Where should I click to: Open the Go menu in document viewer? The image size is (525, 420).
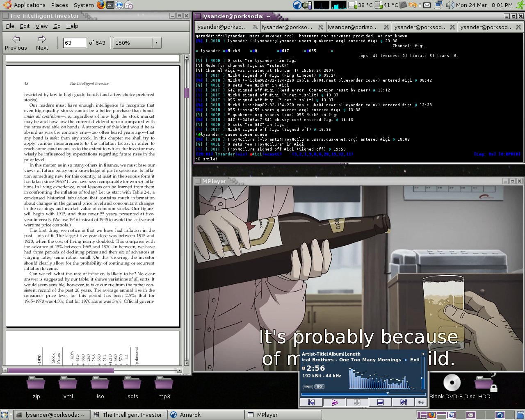57,26
